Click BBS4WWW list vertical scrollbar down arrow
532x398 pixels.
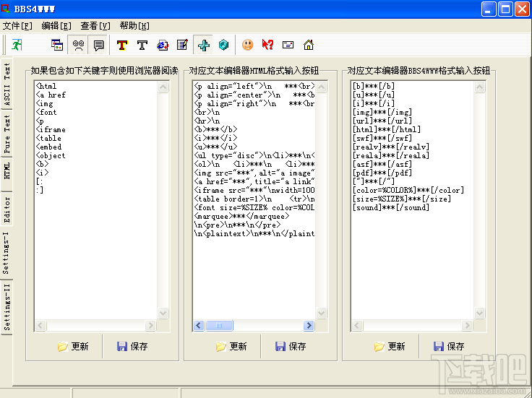pos(479,313)
